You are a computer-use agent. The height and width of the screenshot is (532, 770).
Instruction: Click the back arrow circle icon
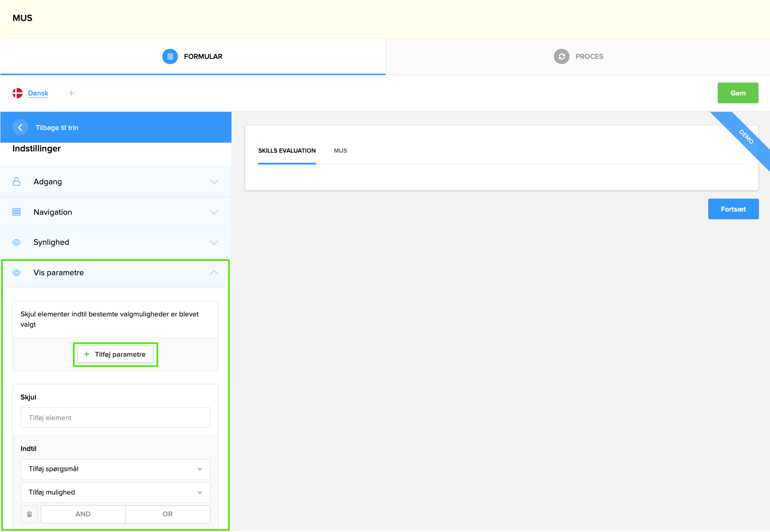pos(20,128)
